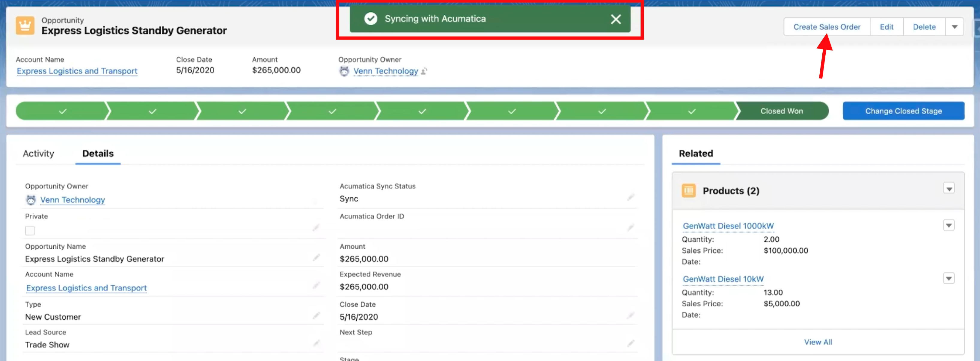Click the third completed stage in the path

[x=242, y=111]
